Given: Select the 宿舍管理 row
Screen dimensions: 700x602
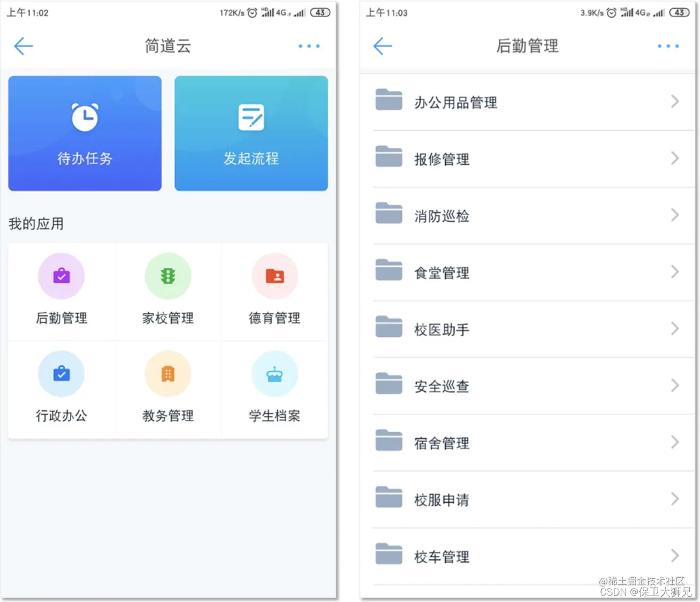Looking at the screenshot, I should [527, 442].
